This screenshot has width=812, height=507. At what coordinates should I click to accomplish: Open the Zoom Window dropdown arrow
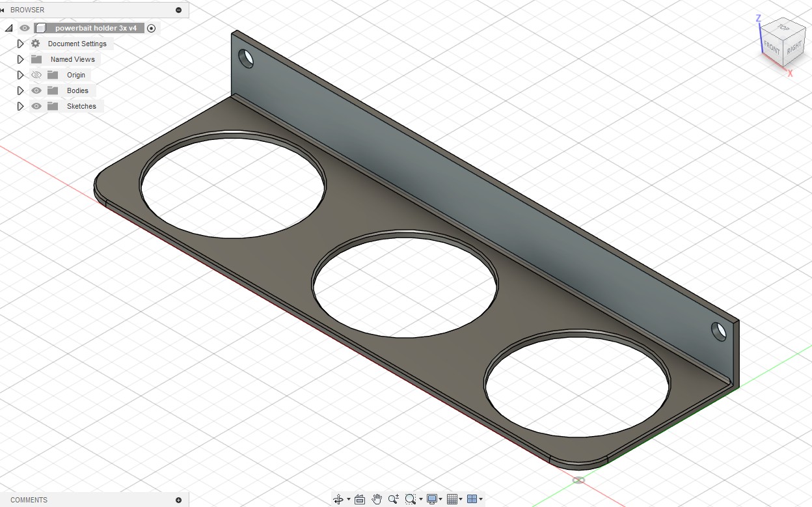pyautogui.click(x=421, y=499)
